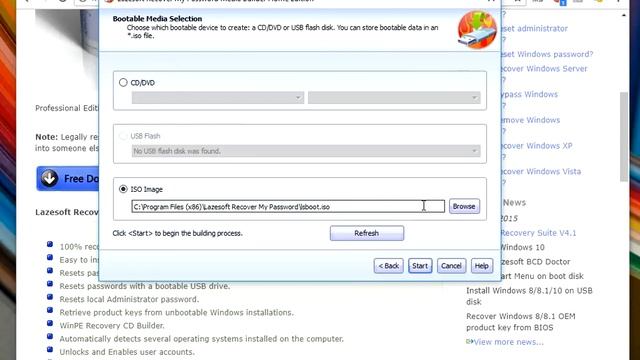Open the 'set Windows password?' sidebar link
The height and width of the screenshot is (360, 640).
tap(547, 54)
